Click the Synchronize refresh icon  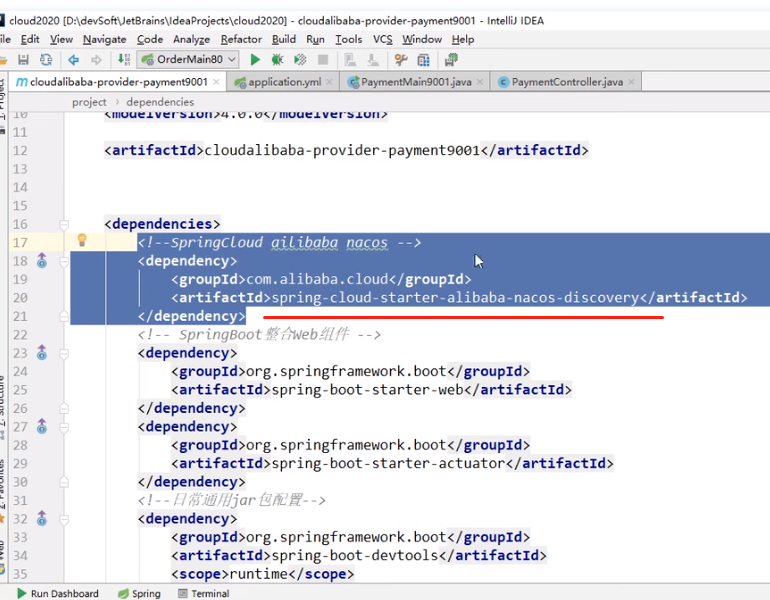(46, 60)
